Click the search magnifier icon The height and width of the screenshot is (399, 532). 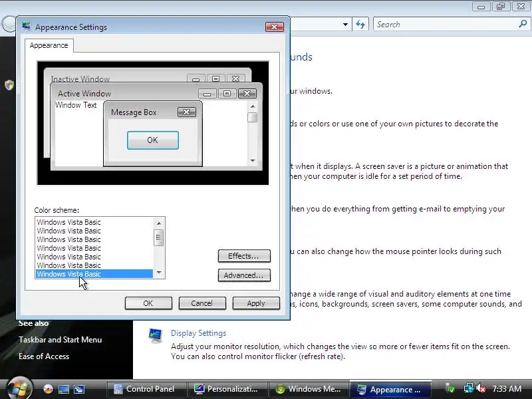click(x=523, y=24)
